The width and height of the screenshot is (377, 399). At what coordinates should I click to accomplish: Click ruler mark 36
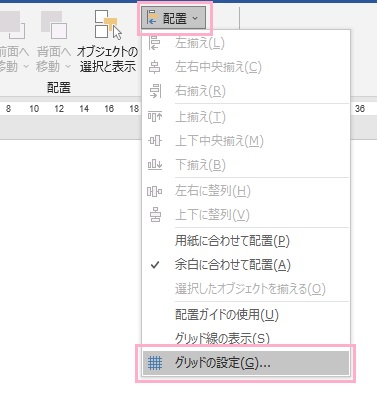pyautogui.click(x=360, y=109)
